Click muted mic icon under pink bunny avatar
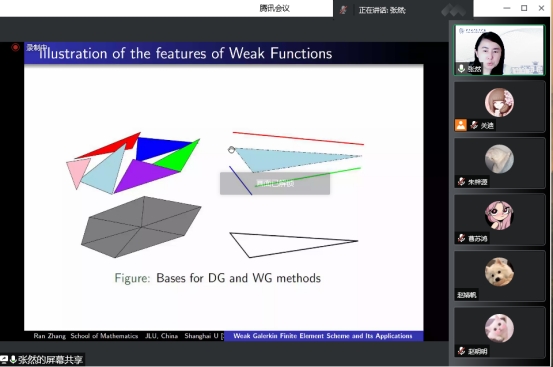The width and height of the screenshot is (553, 367). point(461,351)
